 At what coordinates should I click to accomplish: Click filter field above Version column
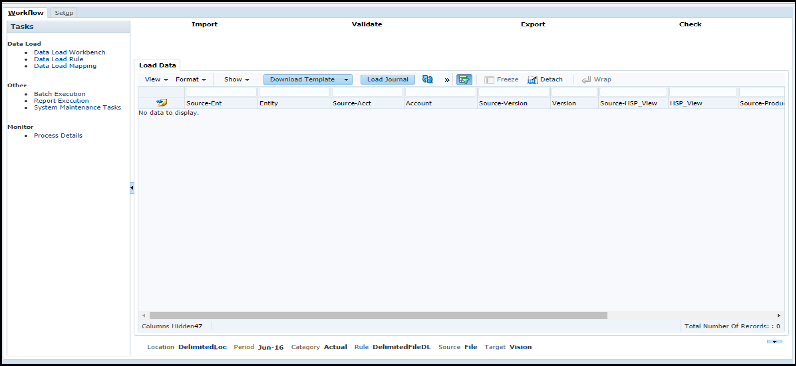coord(574,92)
